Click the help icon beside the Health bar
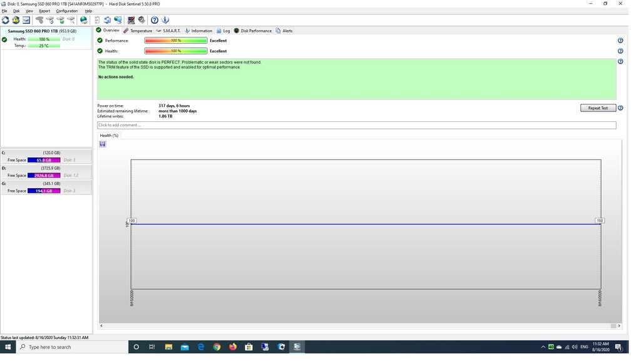This screenshot has height=364, width=641. click(x=620, y=51)
